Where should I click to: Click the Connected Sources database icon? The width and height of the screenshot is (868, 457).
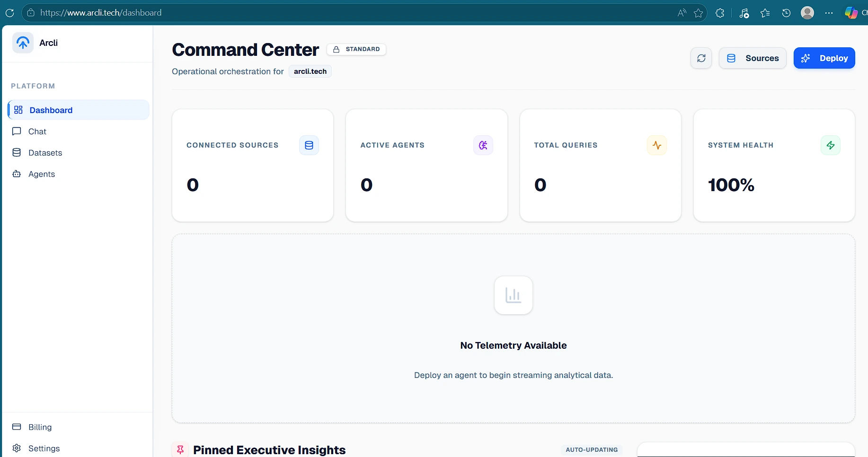point(309,145)
